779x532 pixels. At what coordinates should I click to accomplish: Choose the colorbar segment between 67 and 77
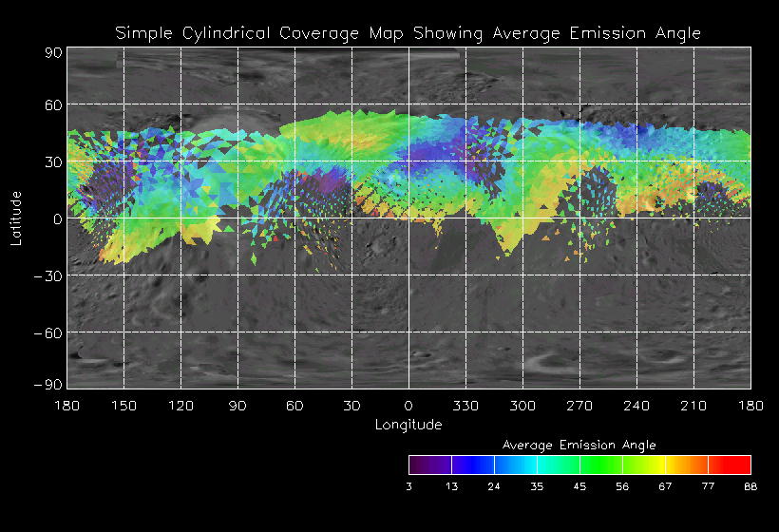pyautogui.click(x=687, y=465)
